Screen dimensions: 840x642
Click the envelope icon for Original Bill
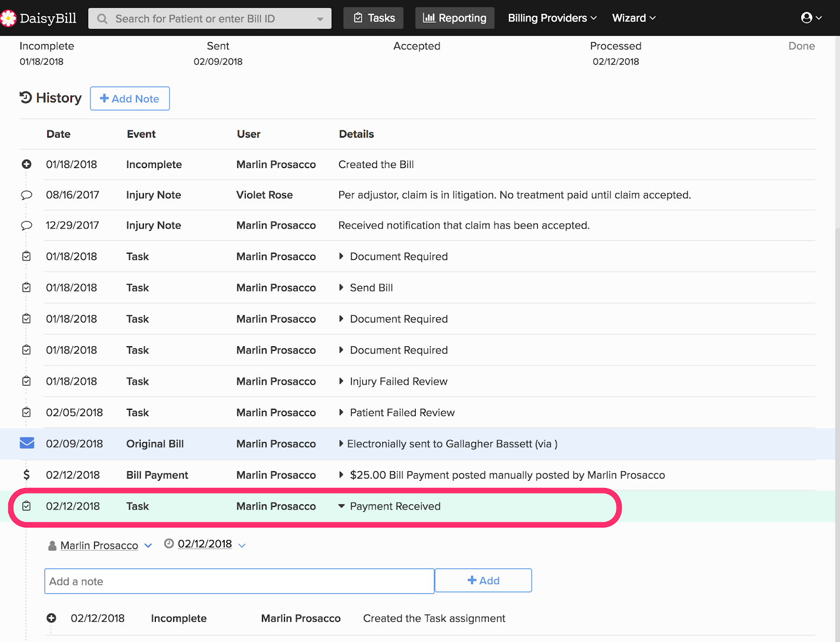(27, 443)
